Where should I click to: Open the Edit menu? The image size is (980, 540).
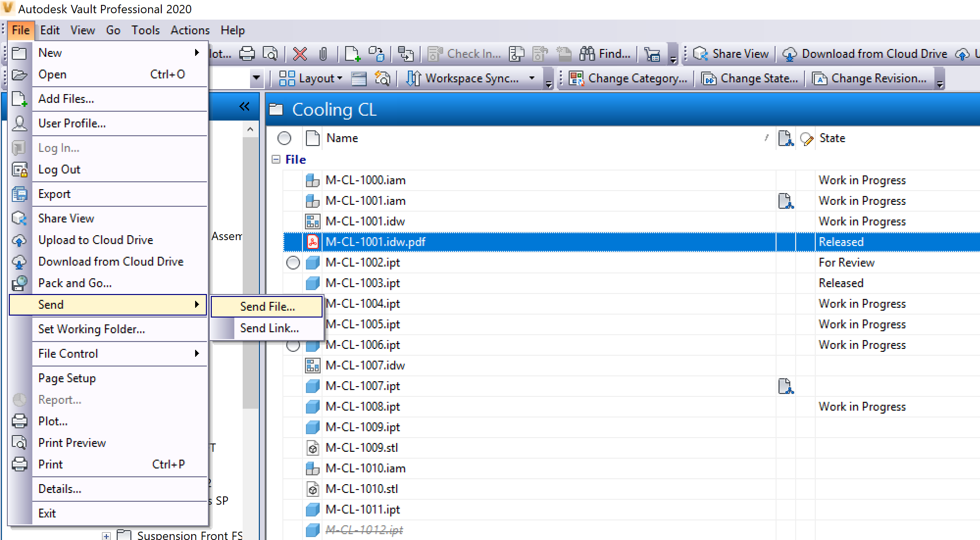pyautogui.click(x=50, y=30)
